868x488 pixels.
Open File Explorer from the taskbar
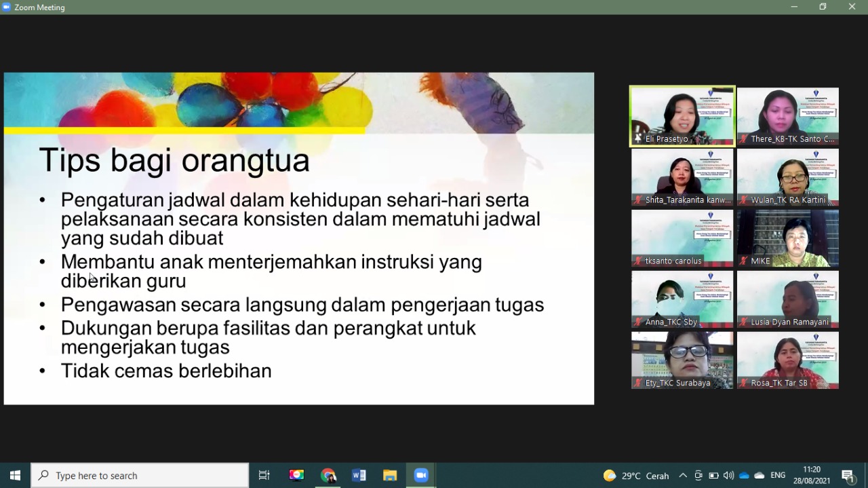point(390,475)
